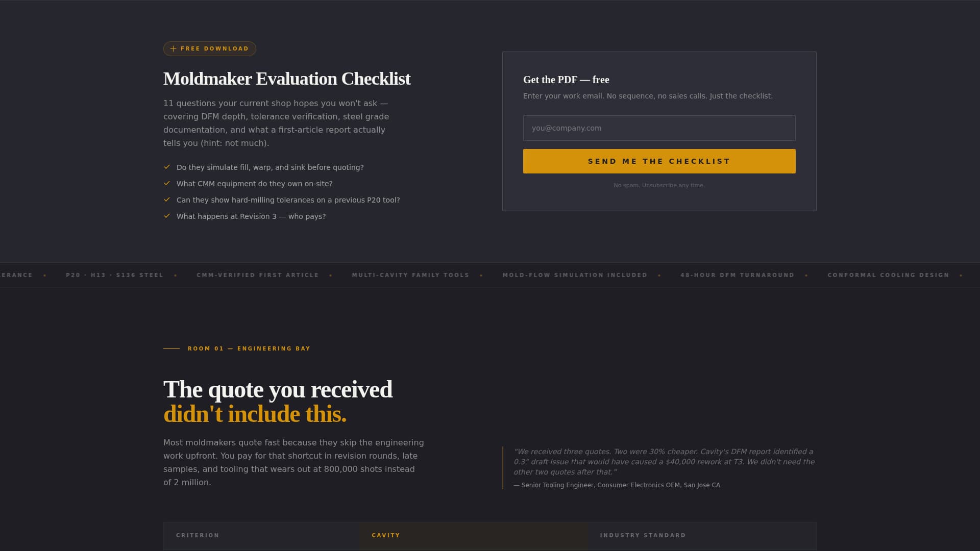Select the CAVITY column header

[386, 535]
